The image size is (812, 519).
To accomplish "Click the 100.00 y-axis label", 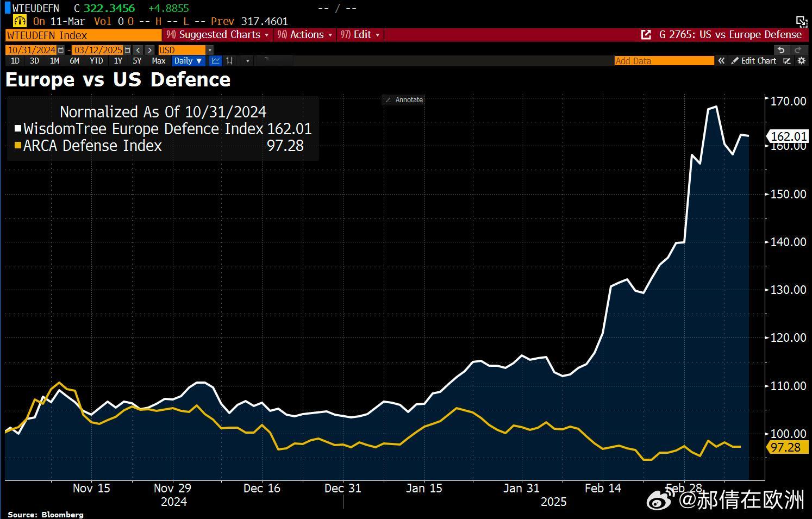I will [789, 434].
